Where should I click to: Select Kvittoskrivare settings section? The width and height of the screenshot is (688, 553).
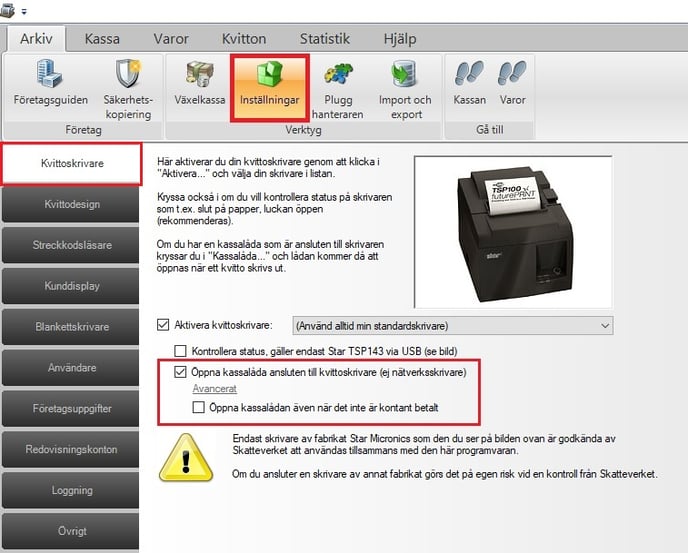(72, 164)
